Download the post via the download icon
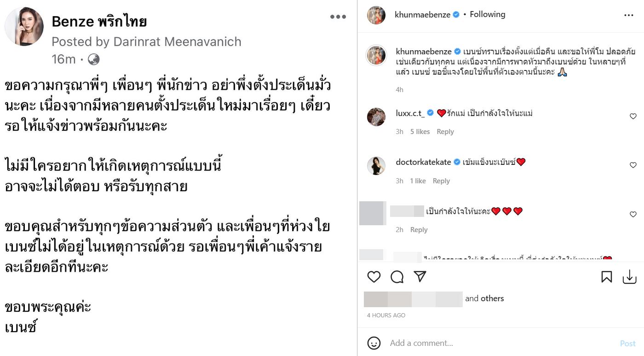Image resolution: width=644 pixels, height=356 pixels. (630, 277)
